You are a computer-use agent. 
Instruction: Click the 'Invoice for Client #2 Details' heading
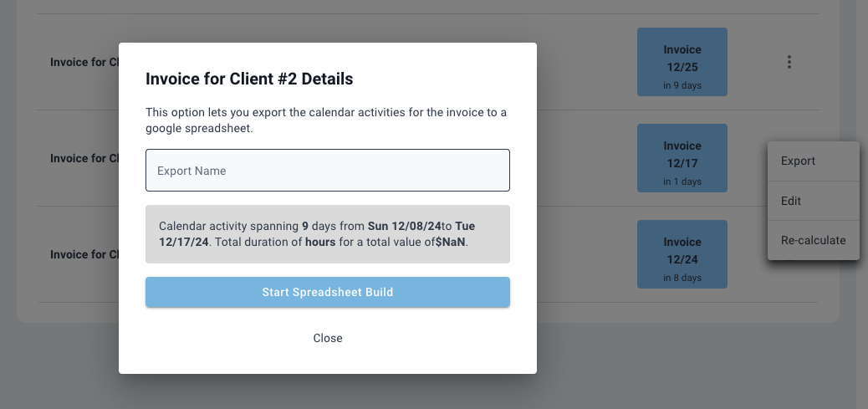[x=249, y=79]
